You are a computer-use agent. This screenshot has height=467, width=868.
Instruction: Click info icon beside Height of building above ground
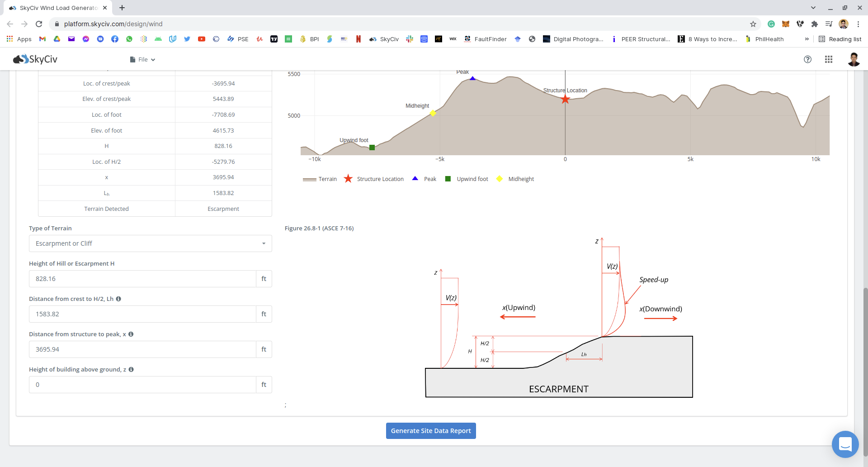pyautogui.click(x=131, y=370)
